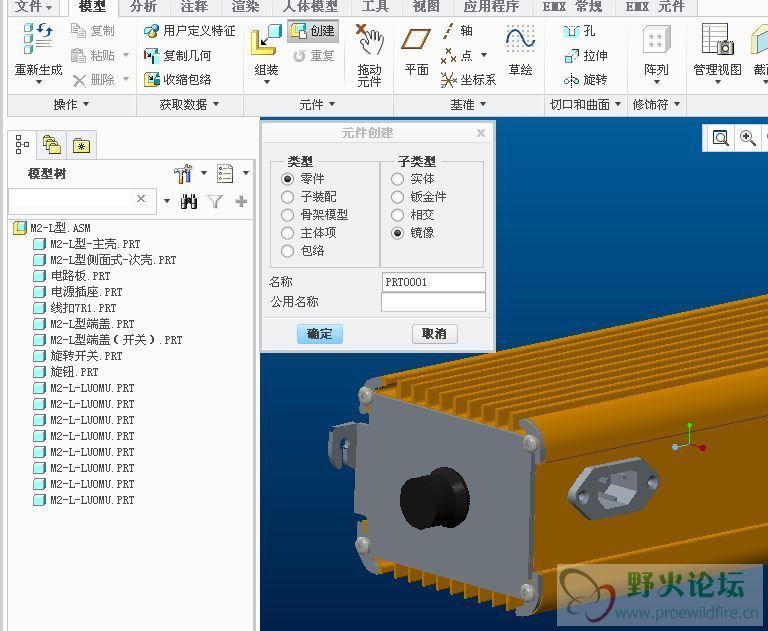
Task: Click the 组装 assemble icon
Action: coord(266,40)
